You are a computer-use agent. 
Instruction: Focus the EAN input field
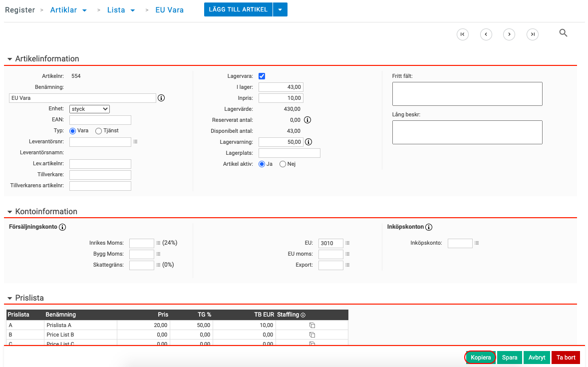tap(100, 120)
